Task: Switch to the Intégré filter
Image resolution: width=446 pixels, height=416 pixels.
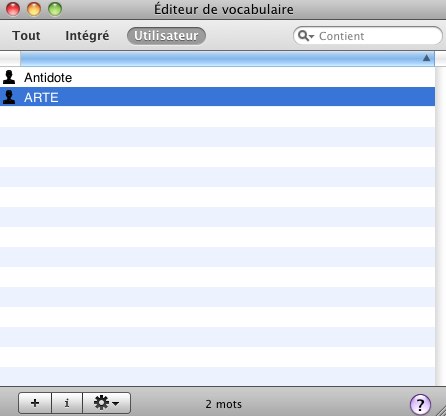Action: 87,36
